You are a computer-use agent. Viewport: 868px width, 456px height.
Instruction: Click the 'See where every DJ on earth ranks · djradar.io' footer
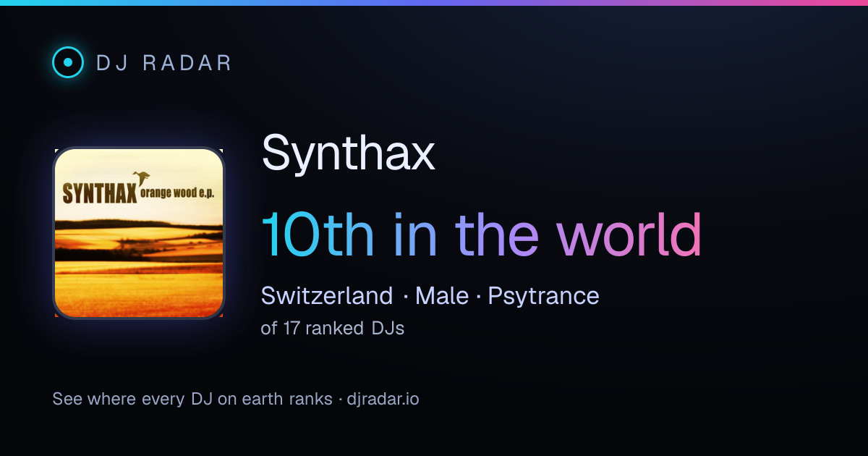point(236,399)
